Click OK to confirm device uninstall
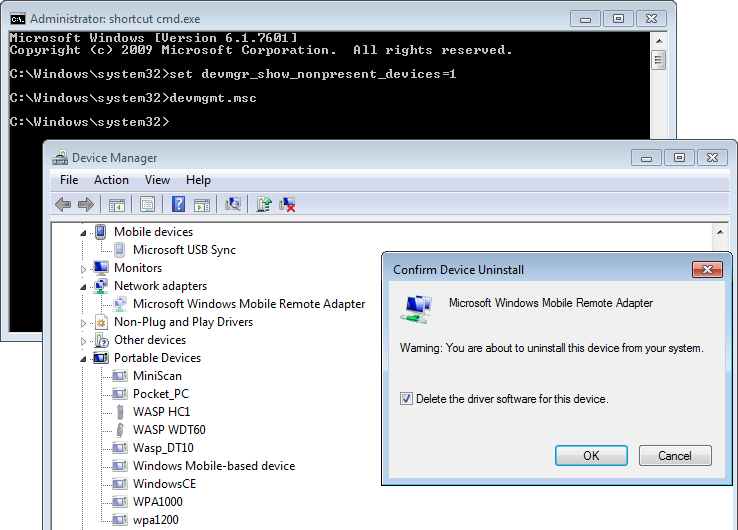This screenshot has height=530, width=738. [x=591, y=456]
